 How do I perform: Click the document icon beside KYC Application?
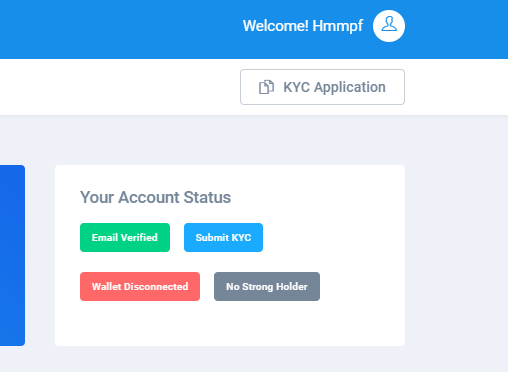coord(266,87)
